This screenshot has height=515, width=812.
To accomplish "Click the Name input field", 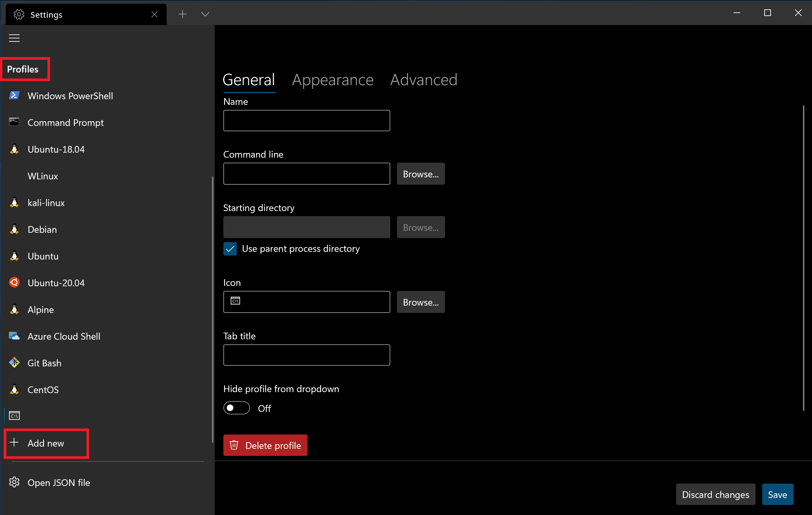I will [x=307, y=120].
